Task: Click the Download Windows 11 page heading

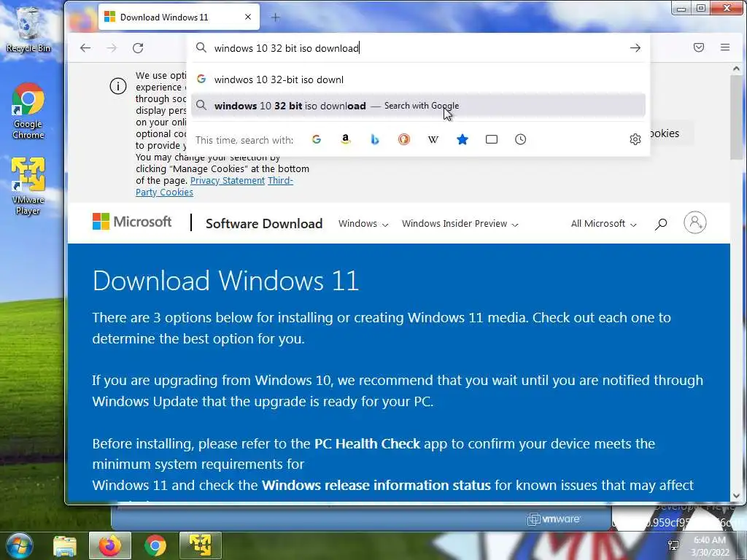Action: pyautogui.click(x=225, y=280)
